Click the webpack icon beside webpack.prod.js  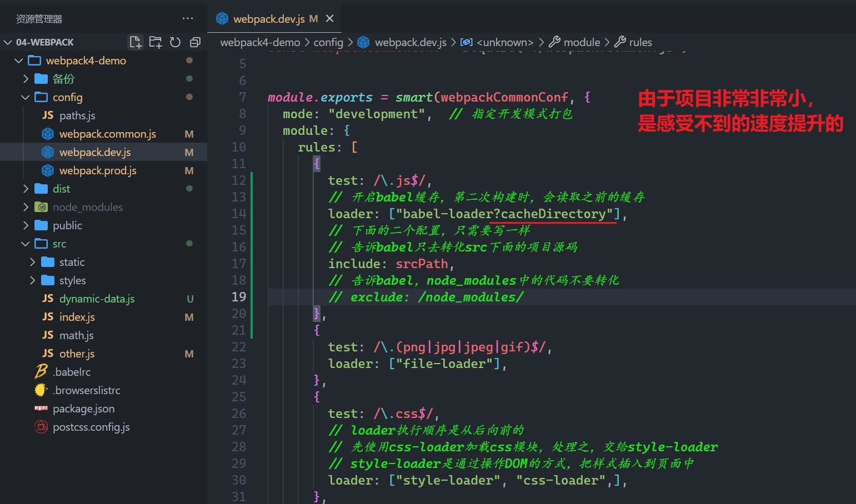pyautogui.click(x=48, y=170)
